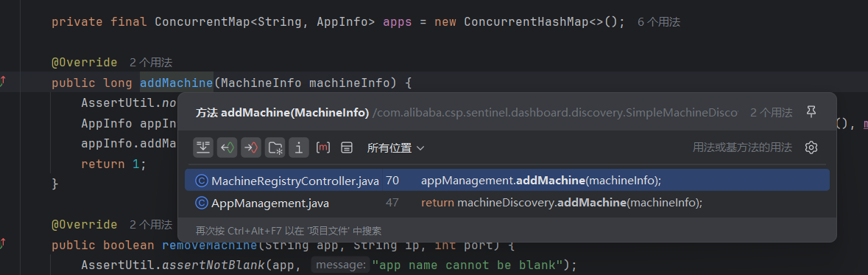Click the preview list icon beside [m]
The height and width of the screenshot is (275, 868).
pyautogui.click(x=347, y=147)
